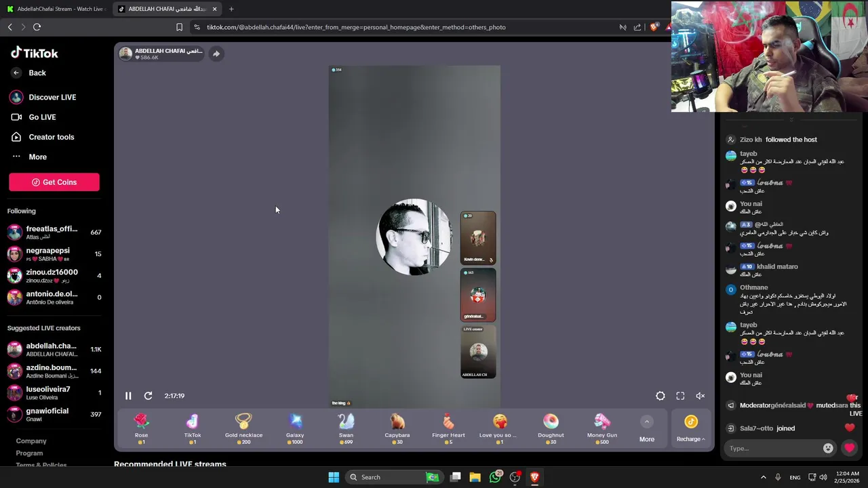Send the Finger Heart gift
Viewport: 868px width, 488px height.
(x=448, y=429)
